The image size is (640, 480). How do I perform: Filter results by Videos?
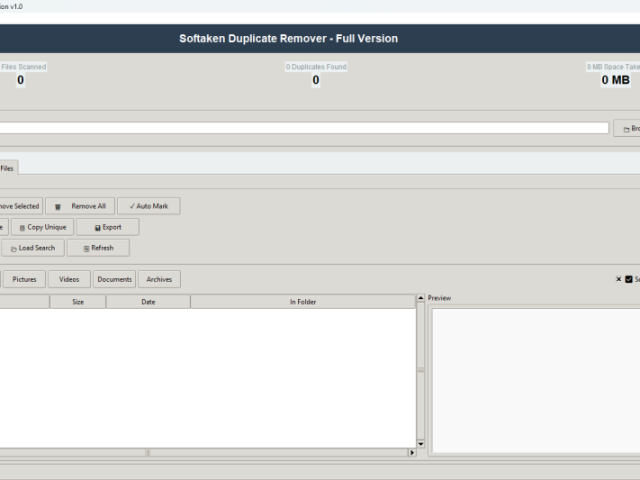pyautogui.click(x=69, y=279)
